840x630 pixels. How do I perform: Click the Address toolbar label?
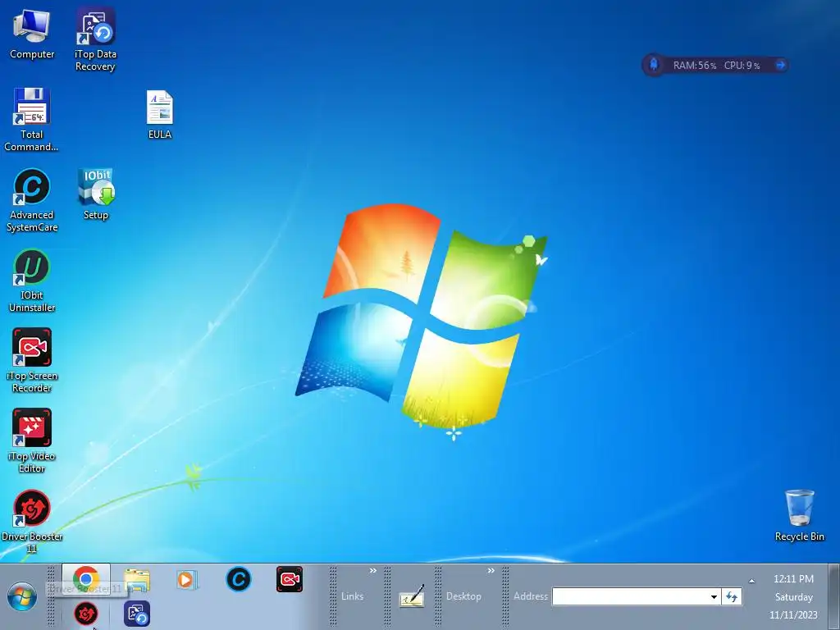click(531, 596)
